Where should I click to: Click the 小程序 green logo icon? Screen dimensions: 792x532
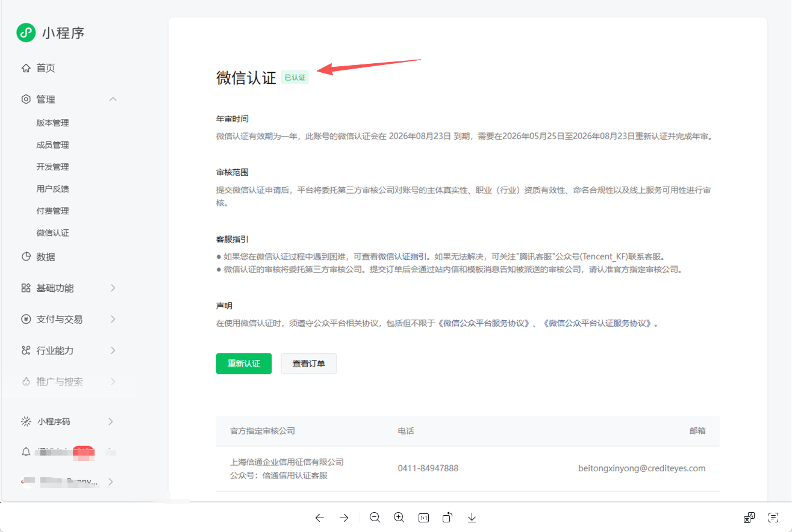[x=26, y=32]
